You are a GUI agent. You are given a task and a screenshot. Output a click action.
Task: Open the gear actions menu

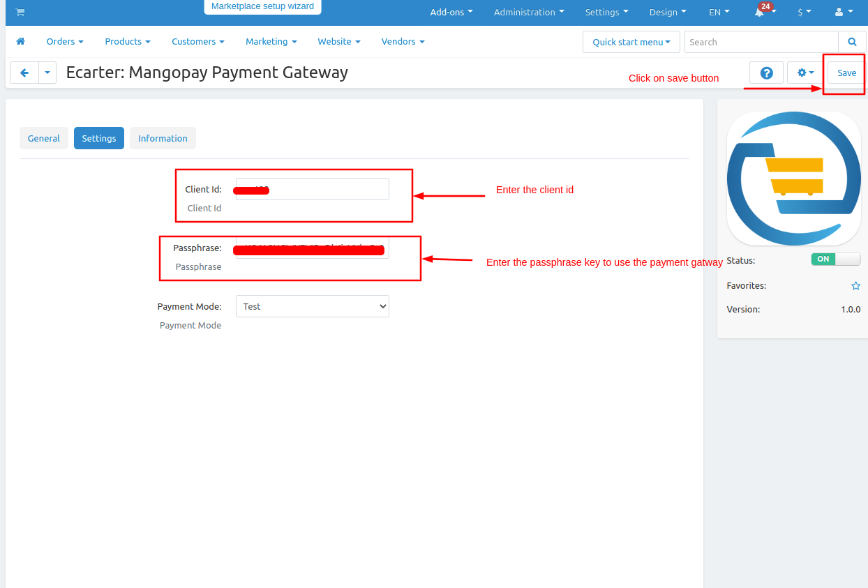point(806,73)
